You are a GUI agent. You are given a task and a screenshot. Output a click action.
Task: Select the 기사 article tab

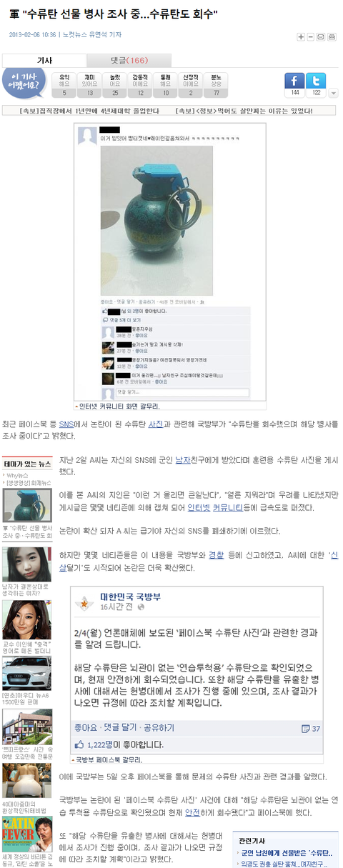[44, 61]
